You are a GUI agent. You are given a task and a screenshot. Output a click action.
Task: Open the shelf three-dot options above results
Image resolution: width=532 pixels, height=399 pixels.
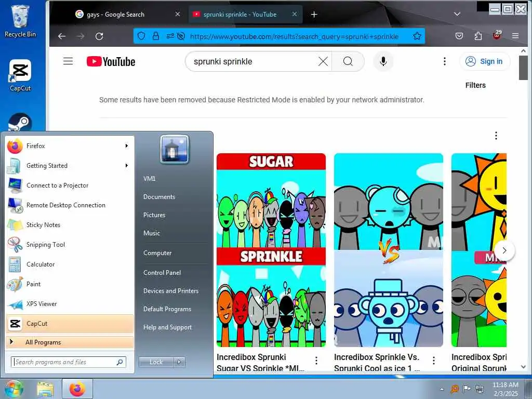click(x=496, y=136)
